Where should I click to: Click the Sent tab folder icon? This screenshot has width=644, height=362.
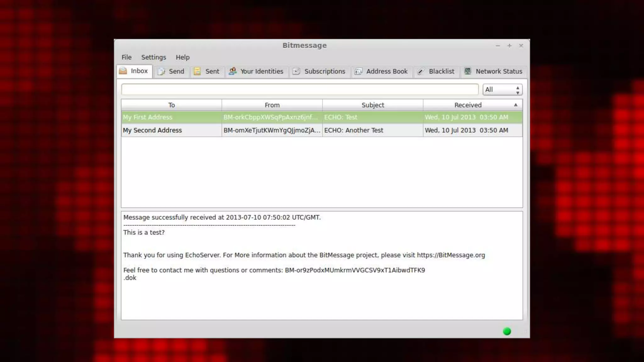[197, 72]
